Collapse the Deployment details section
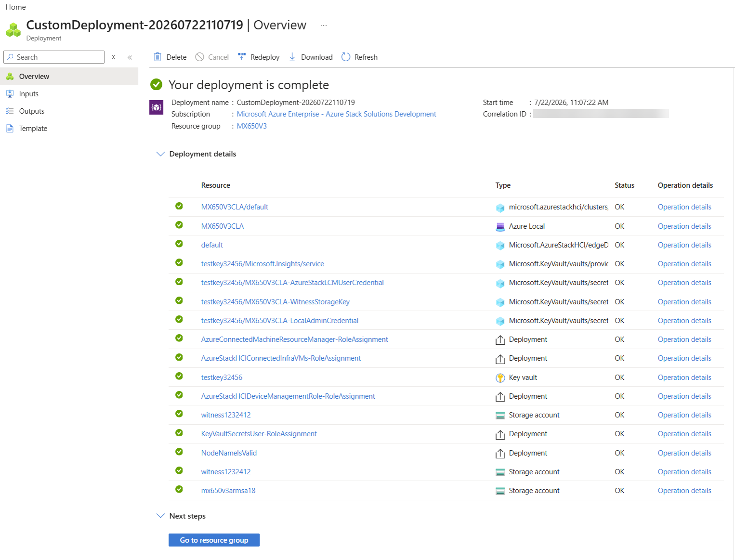 pyautogui.click(x=160, y=154)
